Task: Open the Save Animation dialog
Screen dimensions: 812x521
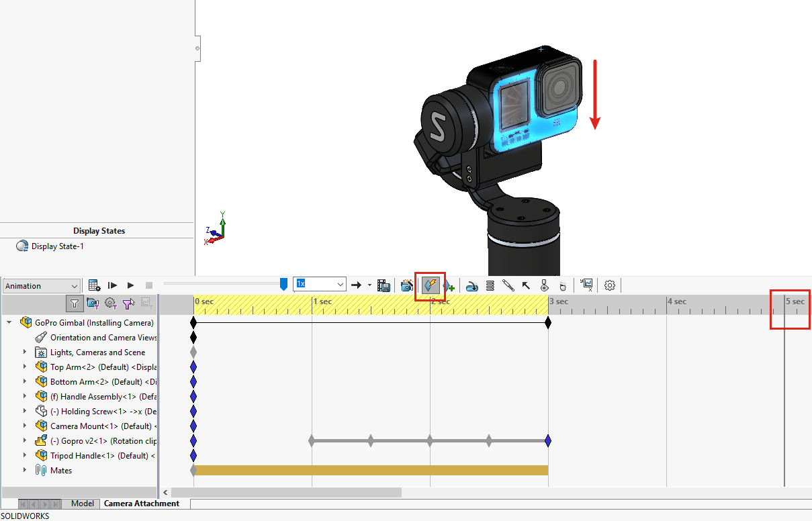Action: [384, 286]
